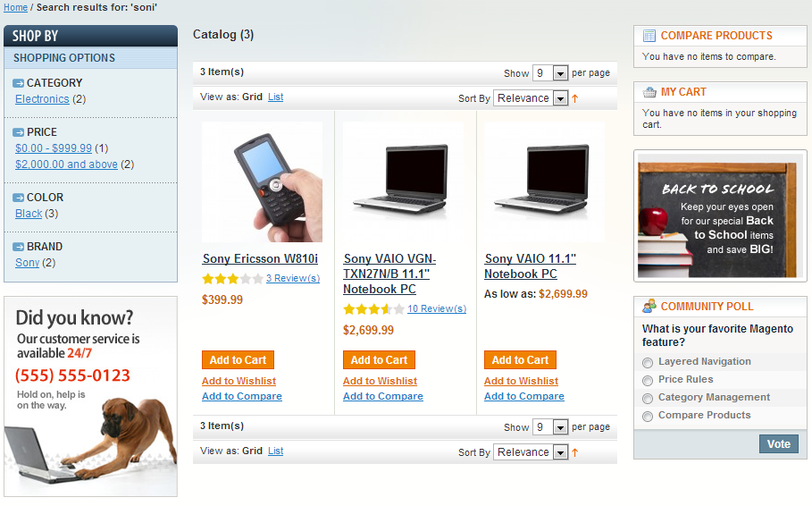Screen dimensions: 812x506
Task: Click Sony VAIO VGN-TXN27N/B laptop image
Action: [x=403, y=182]
